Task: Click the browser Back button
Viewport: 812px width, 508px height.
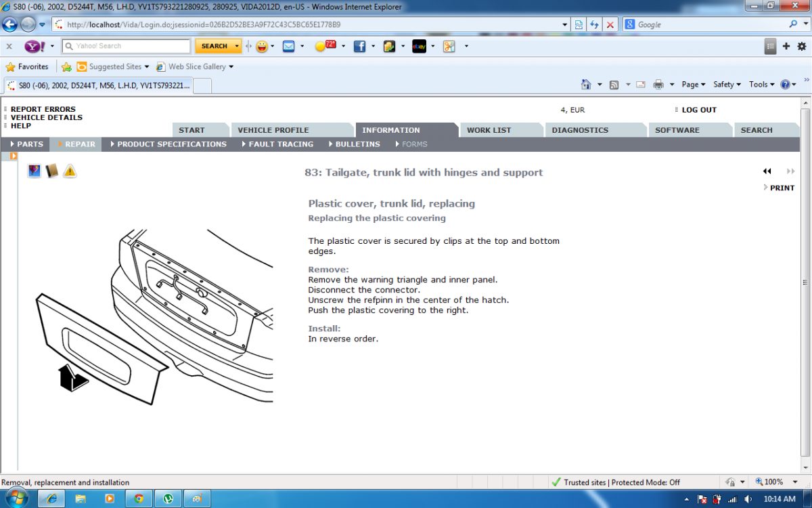Action: pos(10,24)
